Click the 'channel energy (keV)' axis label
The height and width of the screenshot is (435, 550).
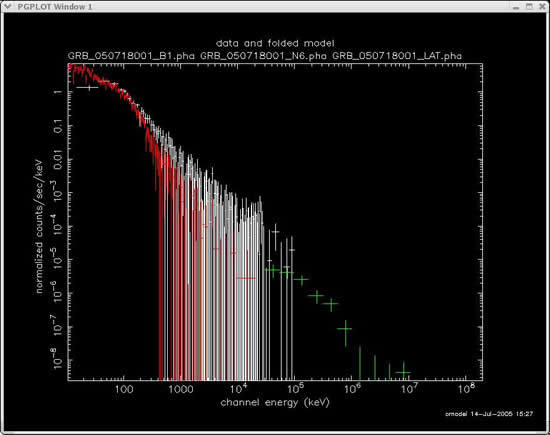pos(275,402)
